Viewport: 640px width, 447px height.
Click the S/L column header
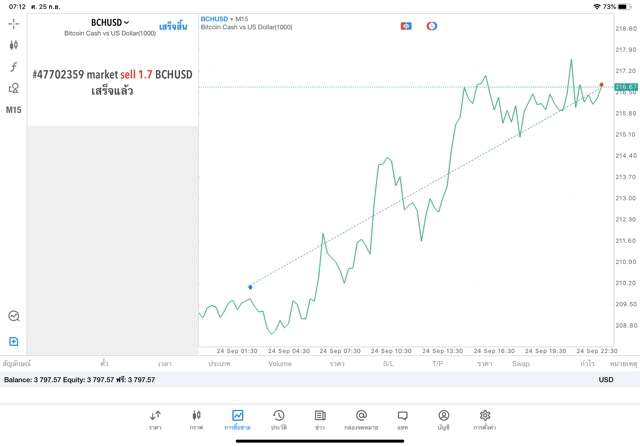tap(388, 363)
